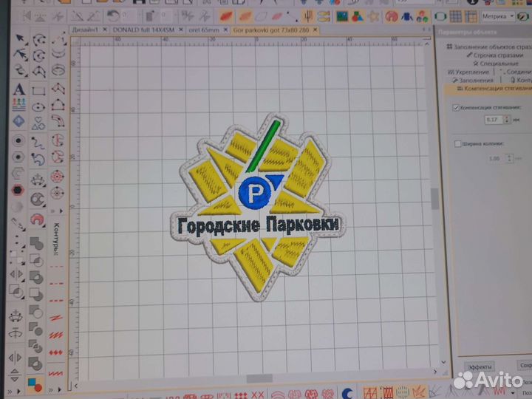532x399 pixels.
Task: Expand Contours toolbar bottom arrow
Action: point(60,389)
